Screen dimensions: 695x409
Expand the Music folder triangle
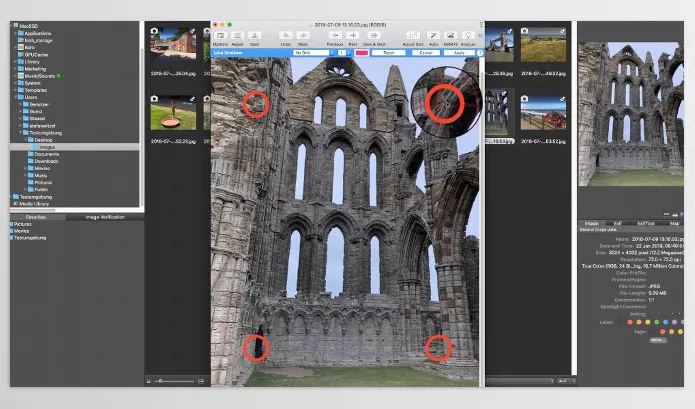pos(25,175)
